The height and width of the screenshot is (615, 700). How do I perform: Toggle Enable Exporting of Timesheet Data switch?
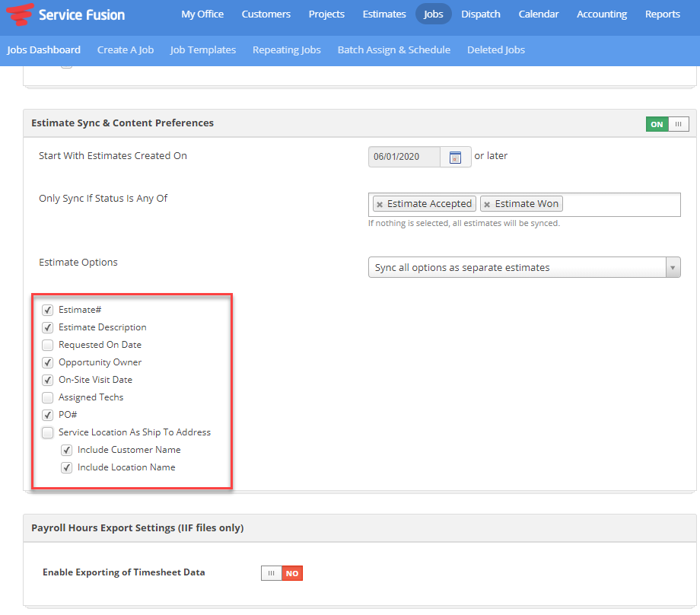point(282,573)
